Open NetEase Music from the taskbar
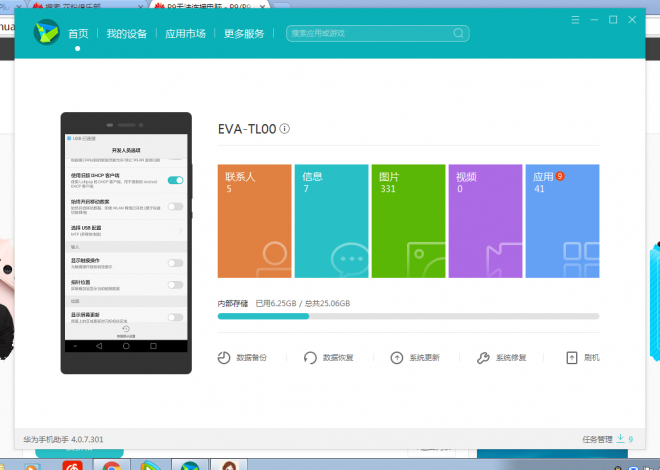660x470 pixels. pos(72,465)
